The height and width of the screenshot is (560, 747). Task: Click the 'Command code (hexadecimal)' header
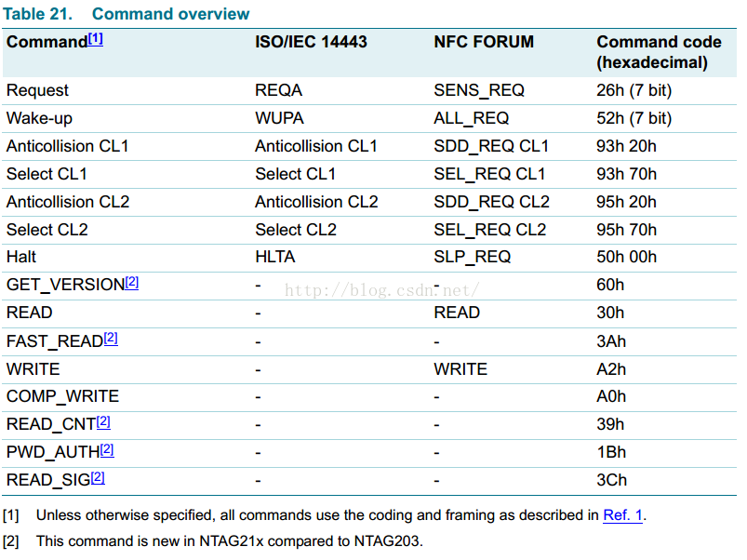pyautogui.click(x=659, y=52)
